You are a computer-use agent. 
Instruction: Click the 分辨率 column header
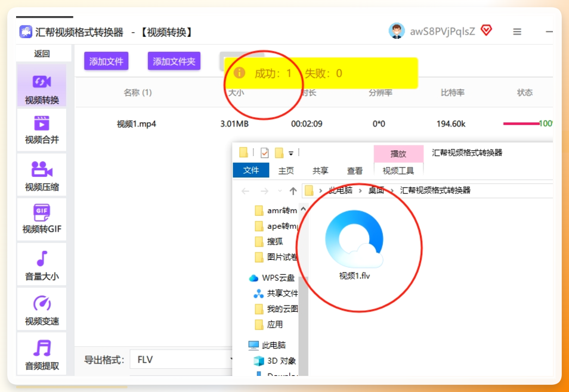click(x=381, y=93)
